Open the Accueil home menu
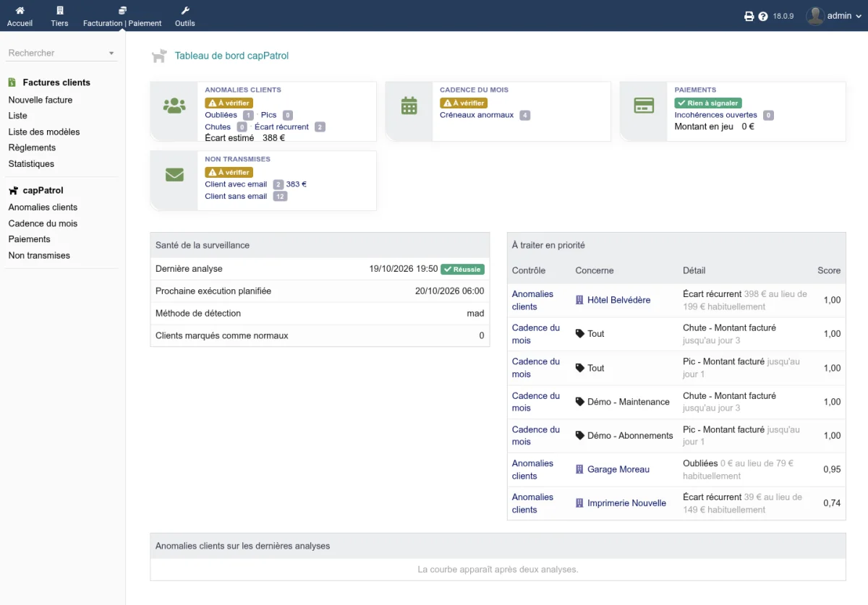 [x=20, y=16]
